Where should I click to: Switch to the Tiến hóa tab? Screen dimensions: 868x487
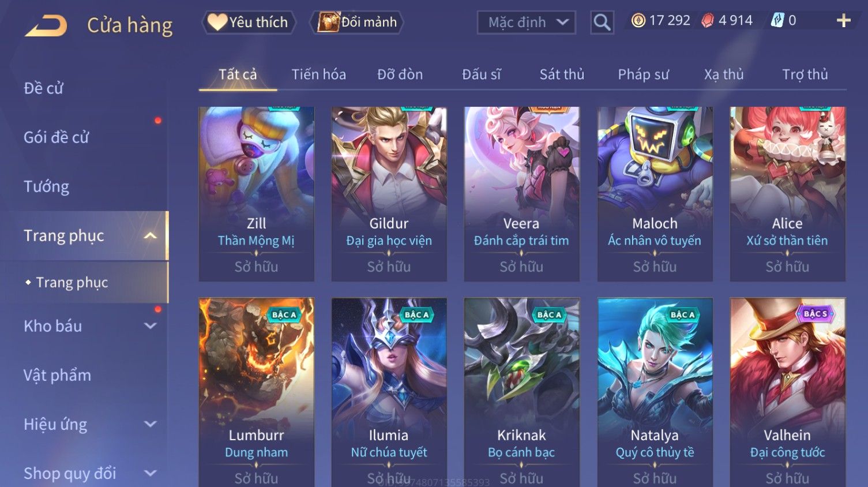coord(318,74)
